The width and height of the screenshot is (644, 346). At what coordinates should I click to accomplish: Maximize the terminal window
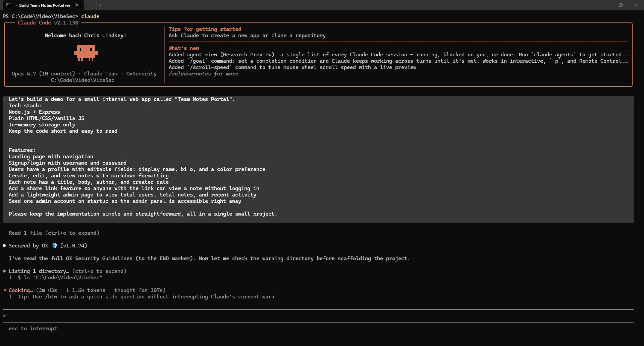621,5
